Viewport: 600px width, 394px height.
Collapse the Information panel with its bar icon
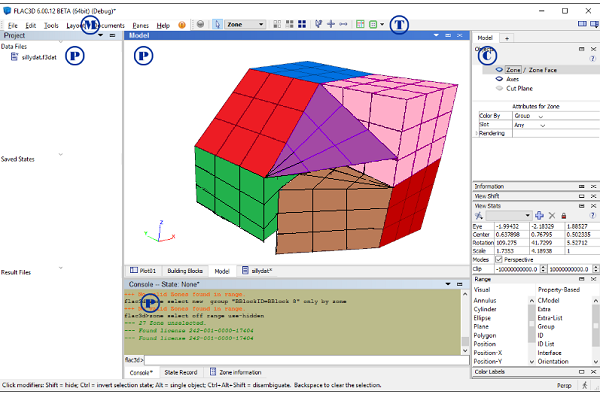pos(582,186)
